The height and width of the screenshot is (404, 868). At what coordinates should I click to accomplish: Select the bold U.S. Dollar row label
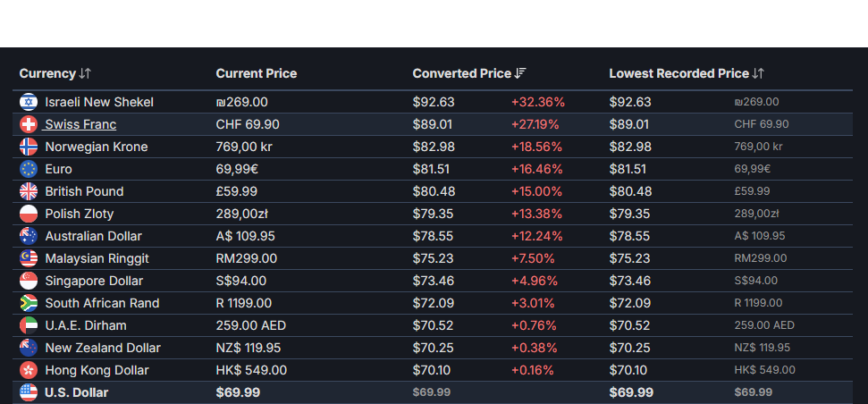76,393
